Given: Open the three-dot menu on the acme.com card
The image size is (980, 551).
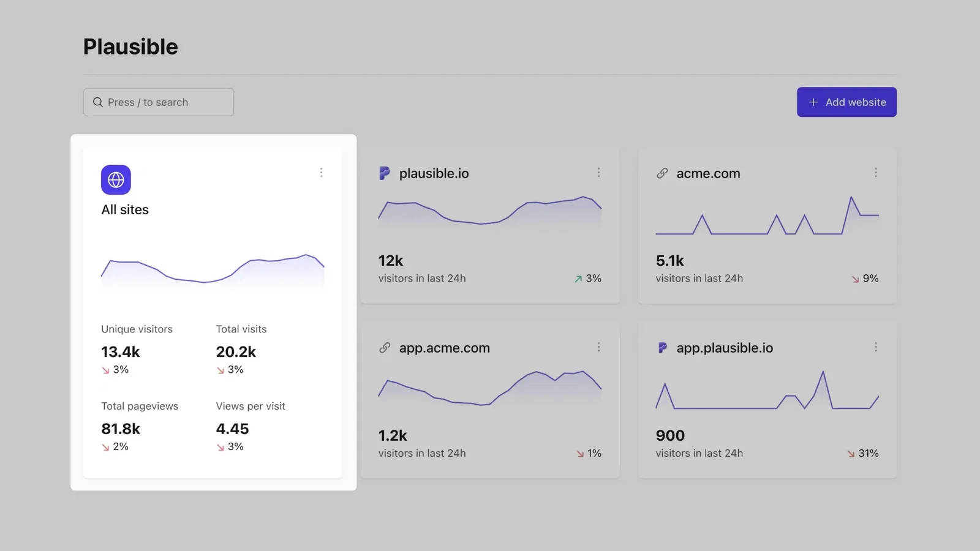Looking at the screenshot, I should pyautogui.click(x=876, y=173).
